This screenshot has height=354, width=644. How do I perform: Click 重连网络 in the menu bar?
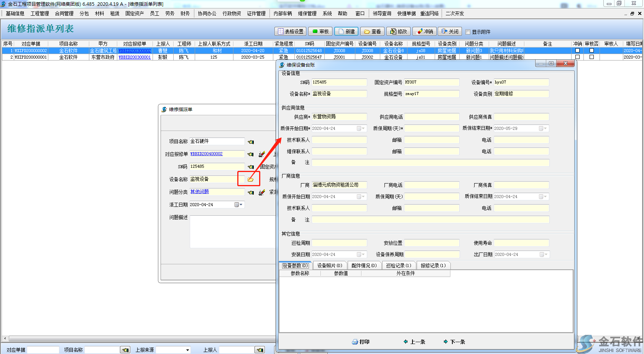429,13
